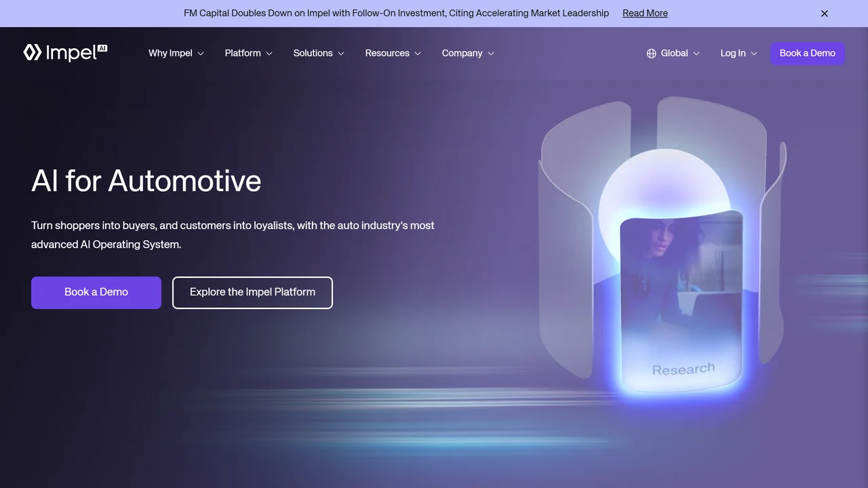The width and height of the screenshot is (868, 488).
Task: Open the Global region menu
Action: [x=673, y=53]
